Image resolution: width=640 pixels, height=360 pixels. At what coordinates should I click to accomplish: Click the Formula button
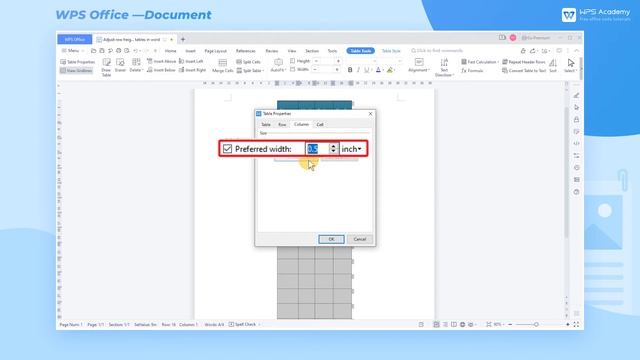pyautogui.click(x=472, y=71)
